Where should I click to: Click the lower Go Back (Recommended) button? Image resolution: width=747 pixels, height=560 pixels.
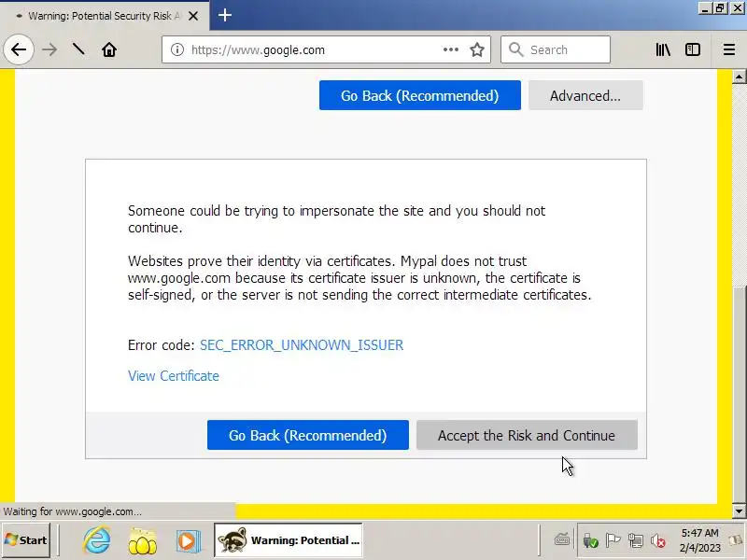(308, 435)
